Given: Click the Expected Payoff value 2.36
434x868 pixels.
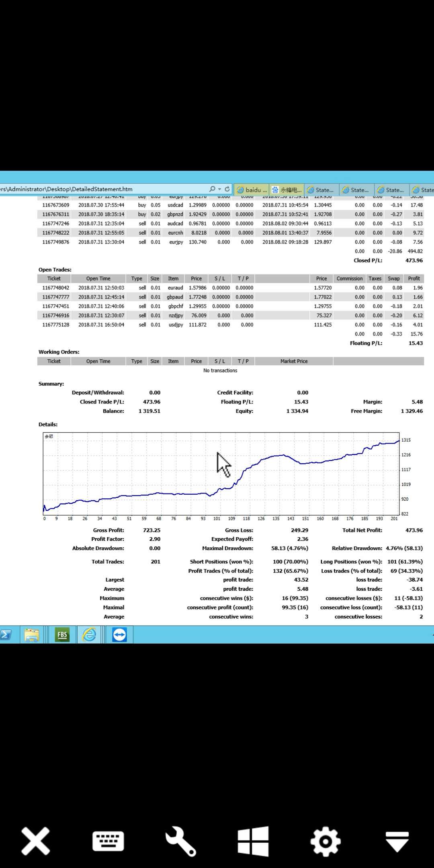Looking at the screenshot, I should [303, 539].
